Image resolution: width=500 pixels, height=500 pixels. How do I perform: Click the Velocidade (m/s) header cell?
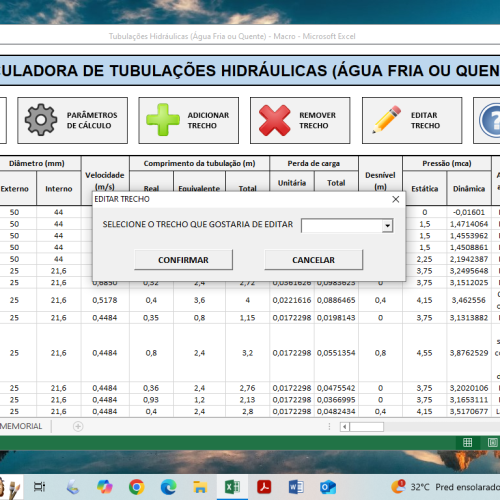click(105, 181)
